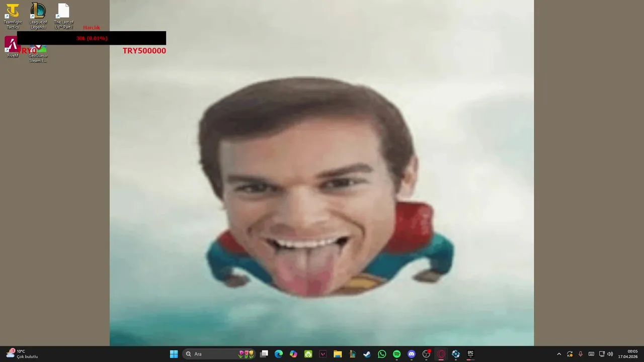Click the sync status tray icon
The width and height of the screenshot is (644, 362).
pos(570,354)
